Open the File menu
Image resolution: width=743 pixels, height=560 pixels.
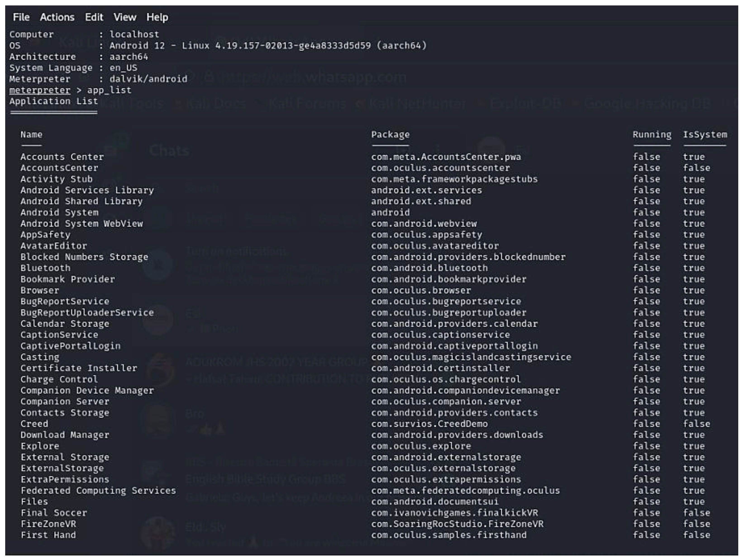(21, 17)
